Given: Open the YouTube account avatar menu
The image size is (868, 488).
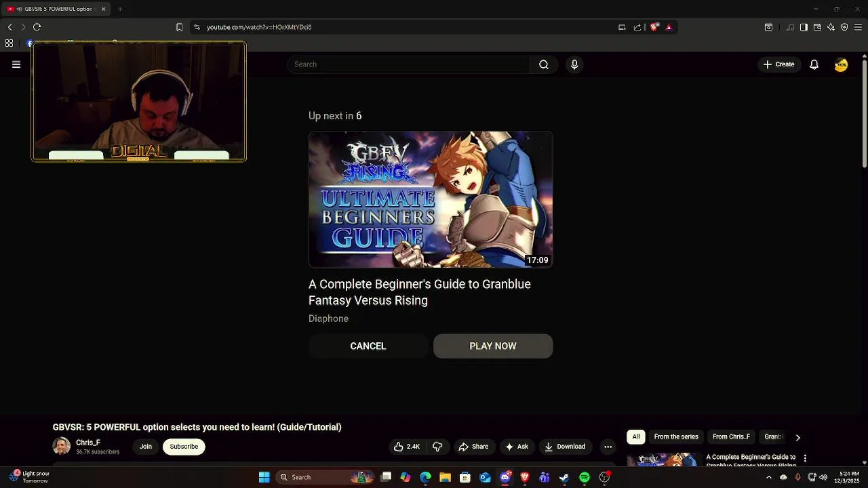Looking at the screenshot, I should (841, 64).
